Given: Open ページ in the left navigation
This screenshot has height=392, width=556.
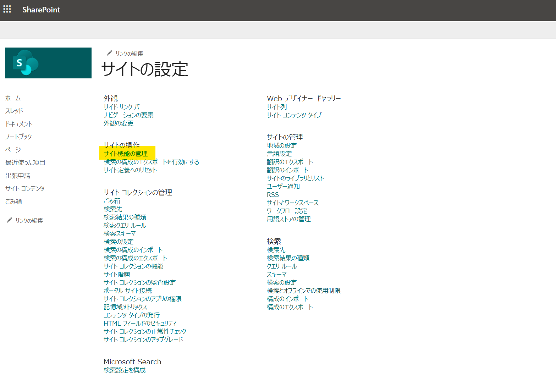Looking at the screenshot, I should click(x=13, y=150).
